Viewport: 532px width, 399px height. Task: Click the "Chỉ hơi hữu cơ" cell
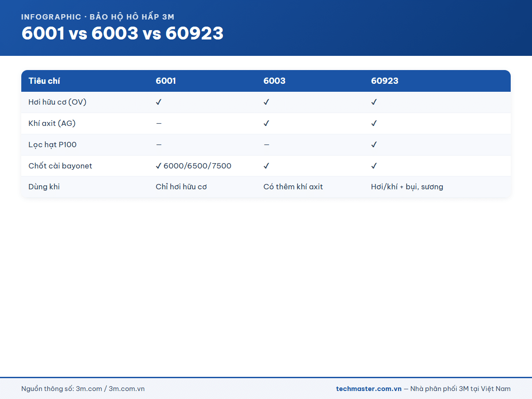(181, 187)
